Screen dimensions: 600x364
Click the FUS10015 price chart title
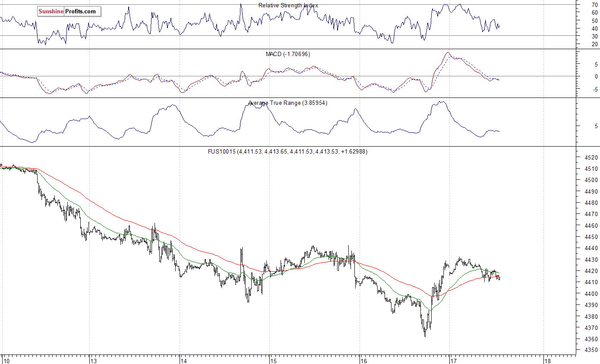(288, 152)
